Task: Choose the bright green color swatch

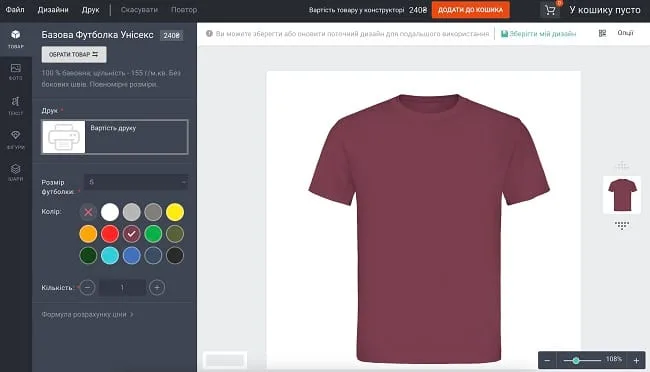Action: click(x=153, y=234)
